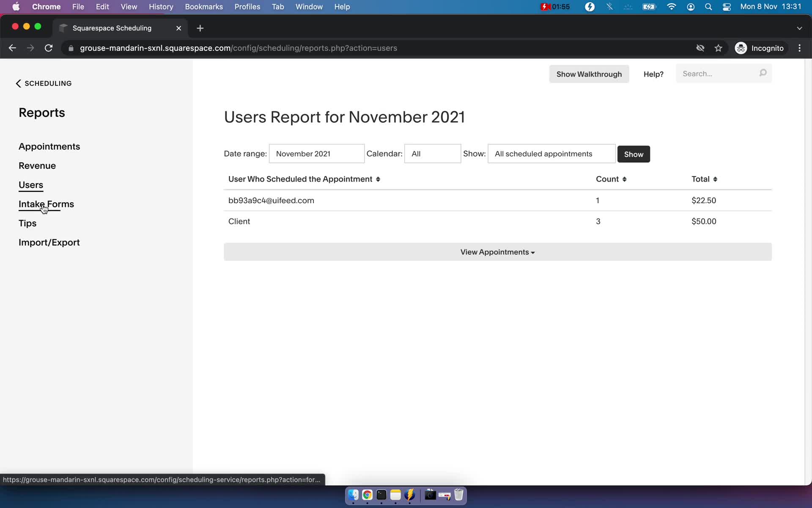Viewport: 812px width, 508px height.
Task: Click the battery status icon
Action: pos(649,7)
